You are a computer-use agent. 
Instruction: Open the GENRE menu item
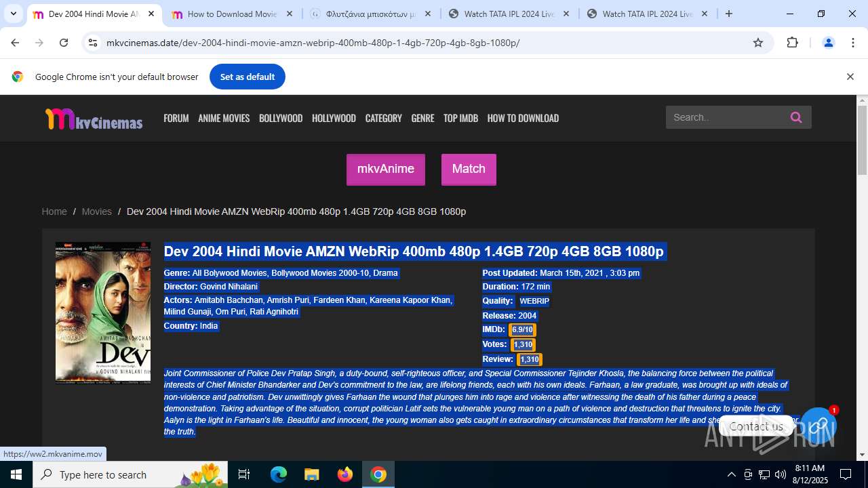pos(422,118)
